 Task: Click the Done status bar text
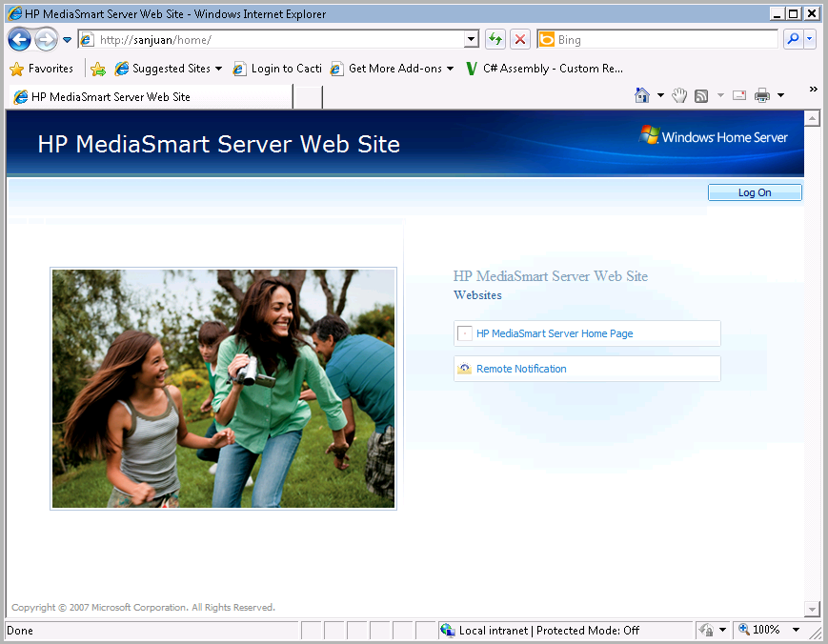tap(20, 631)
